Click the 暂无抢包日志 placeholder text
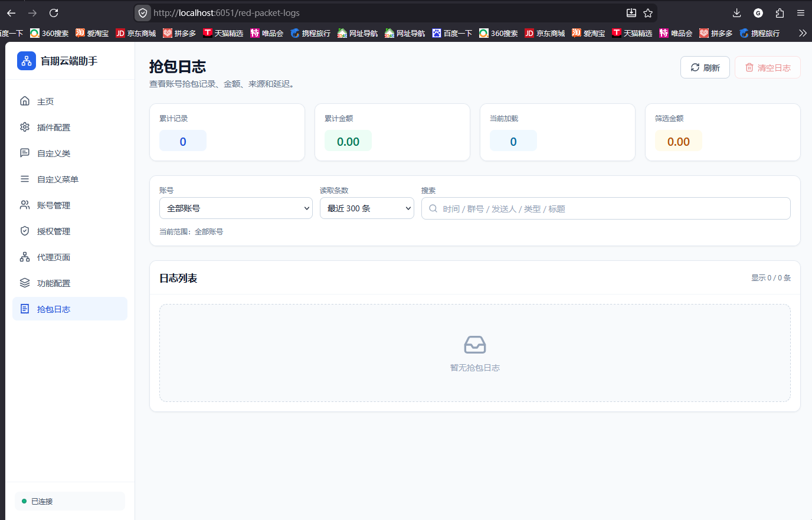 pyautogui.click(x=475, y=368)
